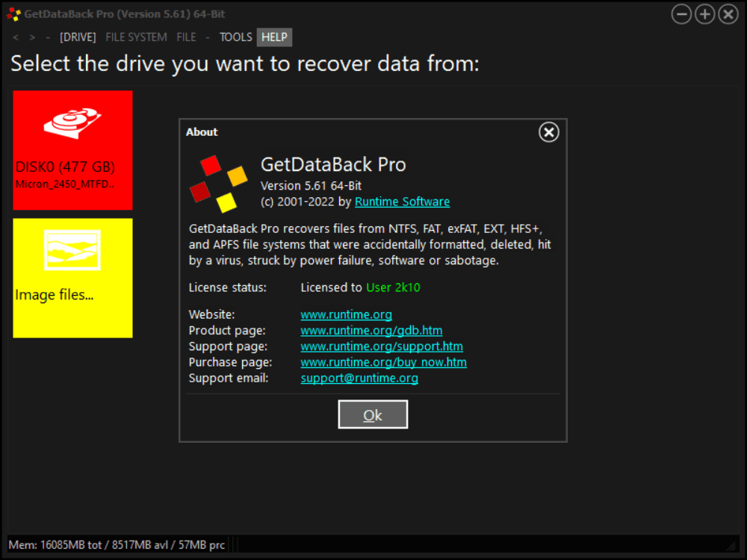
Task: Click the 'Select the drive' heading text
Action: 245,63
